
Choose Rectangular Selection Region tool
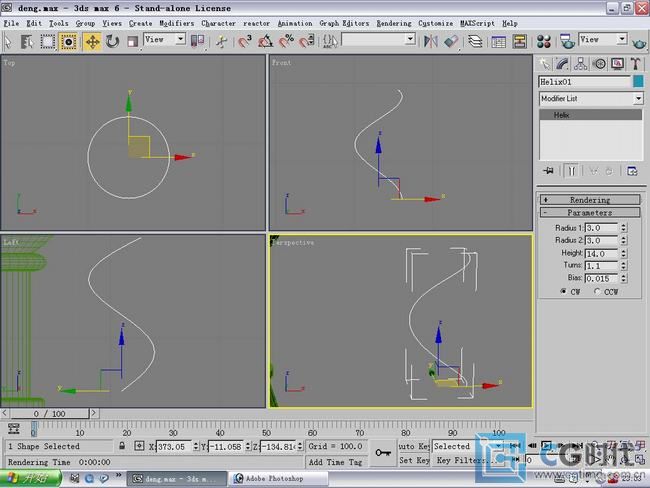pos(48,41)
